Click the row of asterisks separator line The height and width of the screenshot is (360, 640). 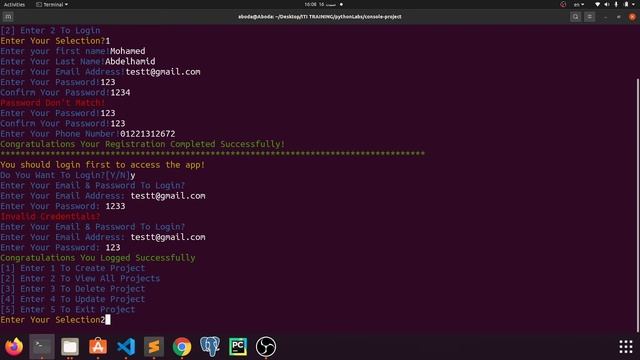pos(213,154)
